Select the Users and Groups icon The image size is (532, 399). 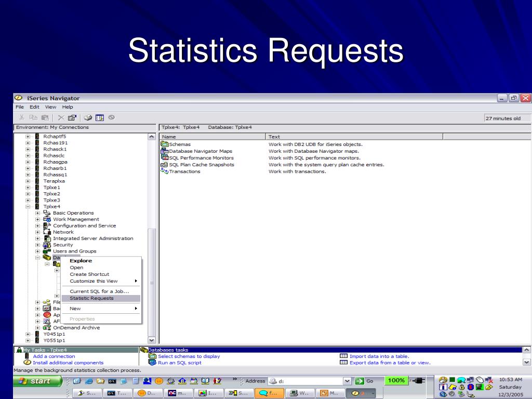pos(47,251)
